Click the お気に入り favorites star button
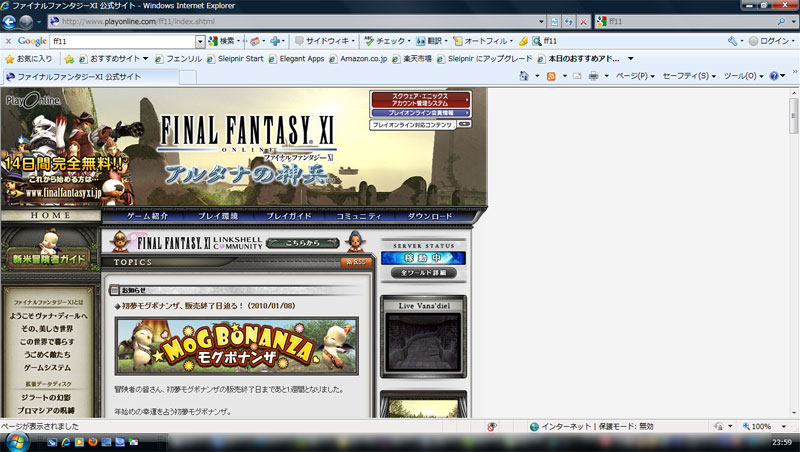The width and height of the screenshot is (800, 452). tap(29, 59)
